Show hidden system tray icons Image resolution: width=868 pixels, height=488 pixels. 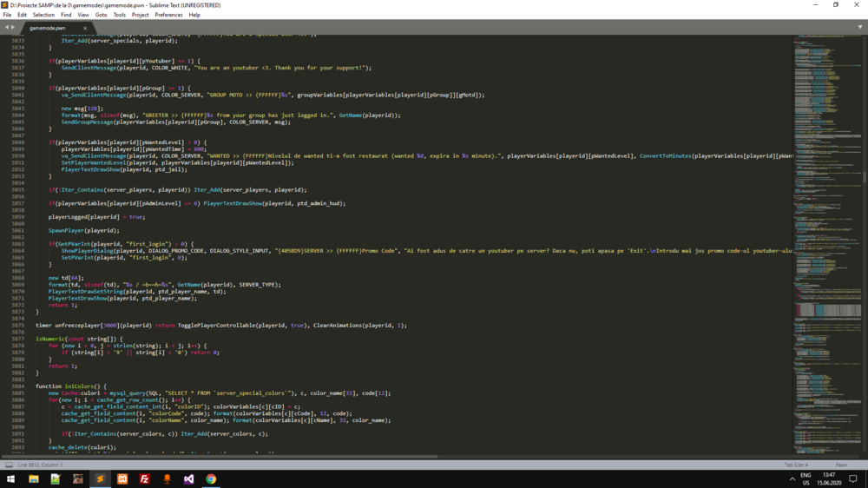point(792,478)
